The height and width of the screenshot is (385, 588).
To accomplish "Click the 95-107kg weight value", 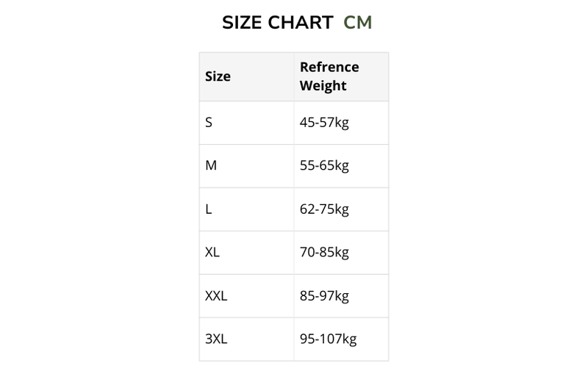I will pyautogui.click(x=328, y=339).
